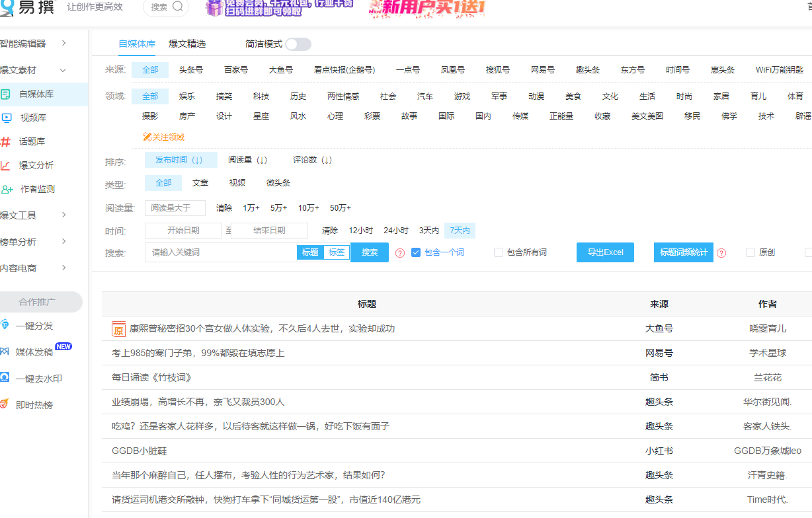Click author 学术星球
Image resolution: width=812 pixels, height=518 pixels.
[x=768, y=353]
